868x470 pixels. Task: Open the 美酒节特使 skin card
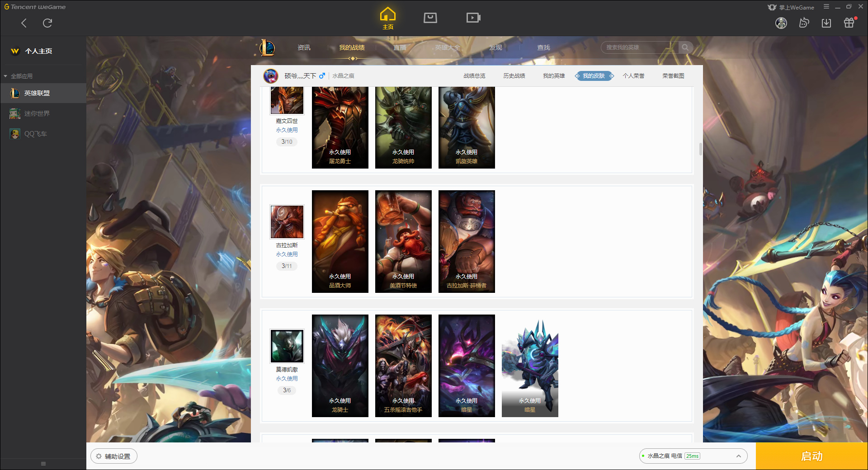[x=403, y=241]
